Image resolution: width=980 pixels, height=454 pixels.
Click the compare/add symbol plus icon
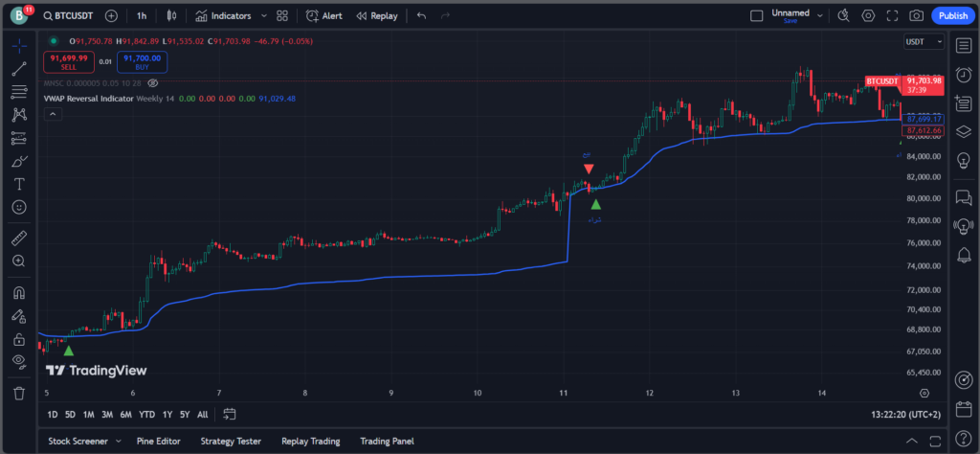coord(111,15)
